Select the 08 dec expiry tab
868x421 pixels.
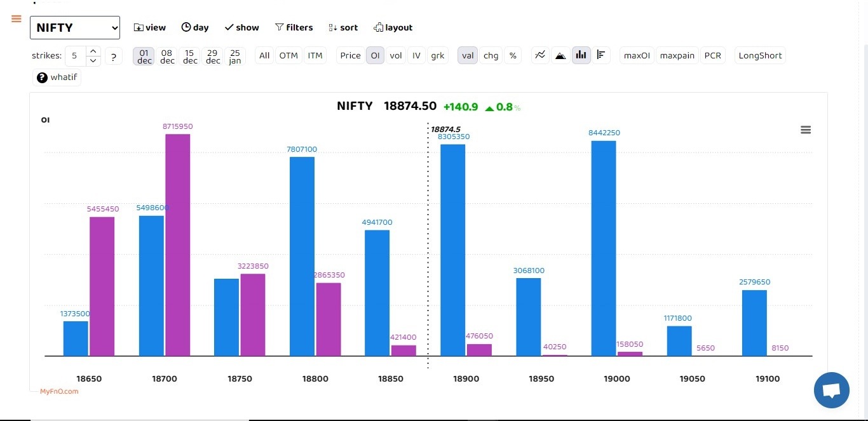[167, 56]
